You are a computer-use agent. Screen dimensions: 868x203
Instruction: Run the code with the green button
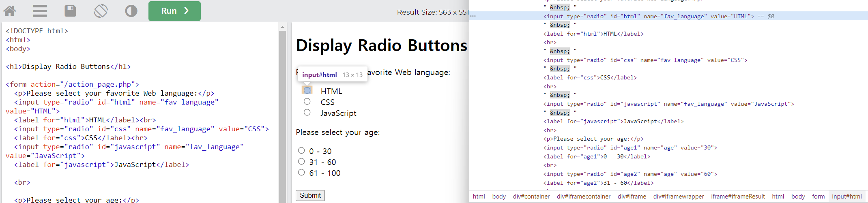click(174, 11)
